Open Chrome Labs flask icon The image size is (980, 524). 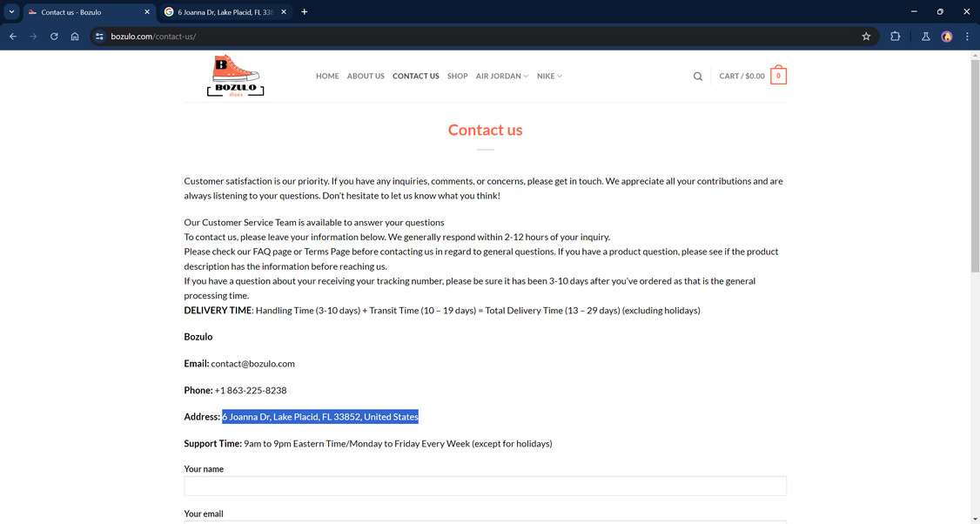click(926, 37)
